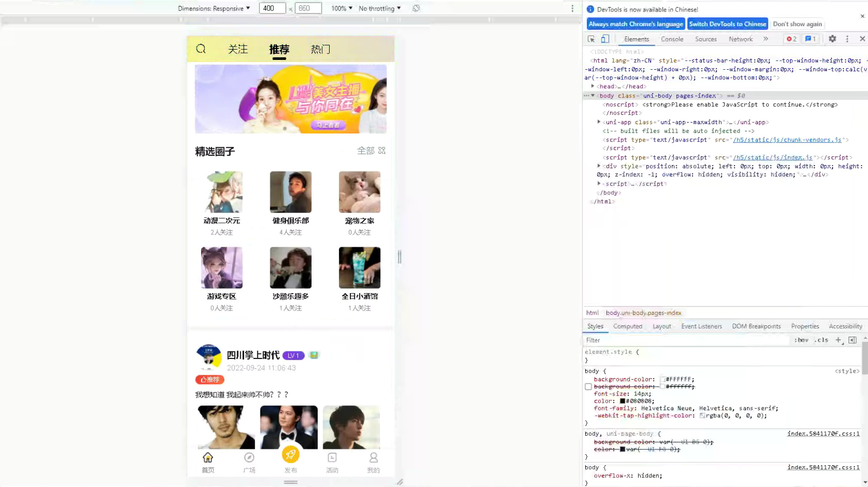Click the new style rule plus icon
The height and width of the screenshot is (487, 868).
(838, 340)
